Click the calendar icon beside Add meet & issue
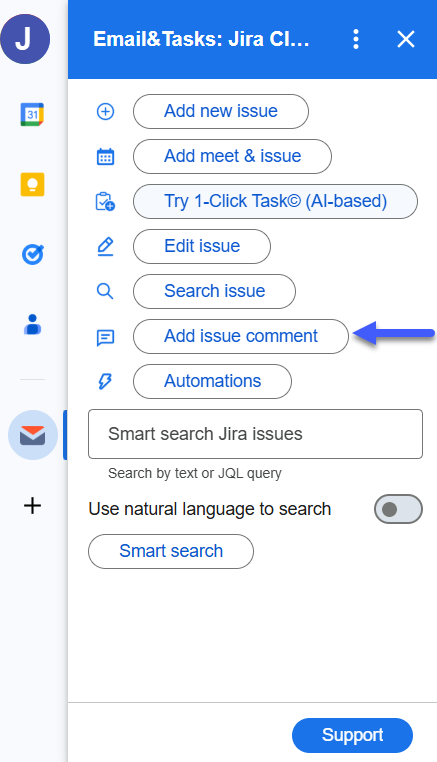Image resolution: width=437 pixels, height=762 pixels. [105, 156]
